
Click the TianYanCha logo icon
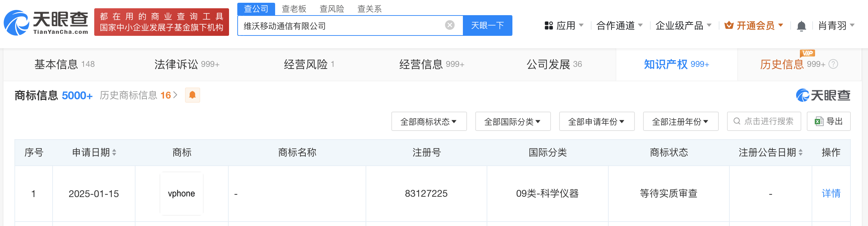point(17,23)
